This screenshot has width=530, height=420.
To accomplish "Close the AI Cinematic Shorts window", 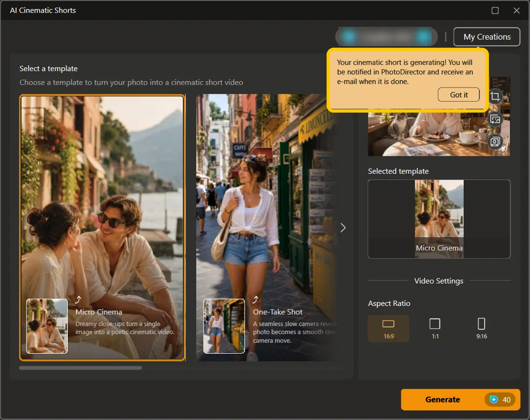I will tap(516, 11).
